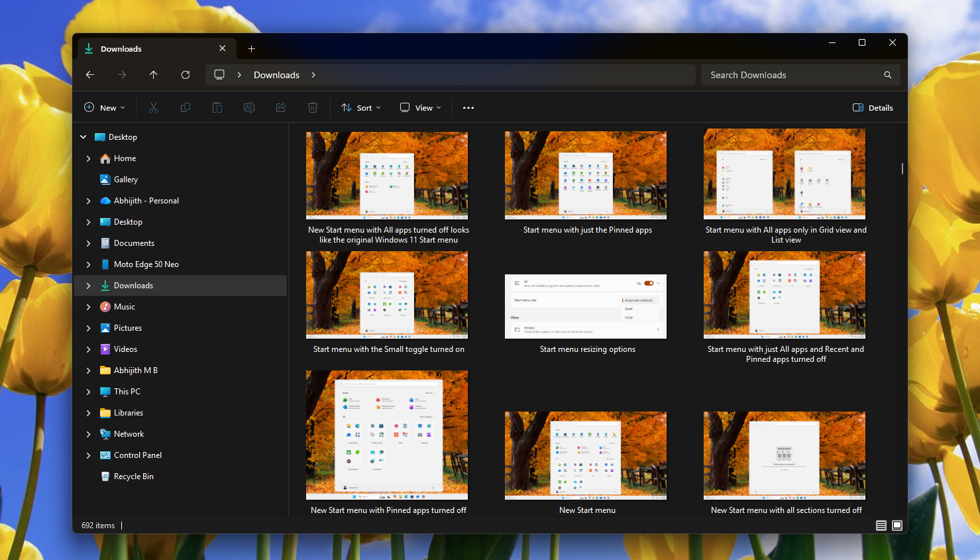Click the Share icon in toolbar
Screen dimensions: 980x560
click(x=281, y=107)
